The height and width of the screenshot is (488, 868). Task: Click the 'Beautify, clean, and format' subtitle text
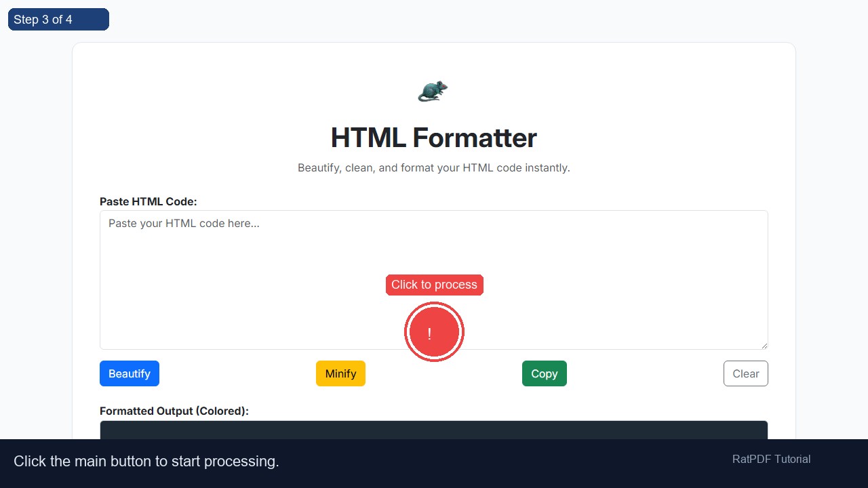pyautogui.click(x=434, y=167)
